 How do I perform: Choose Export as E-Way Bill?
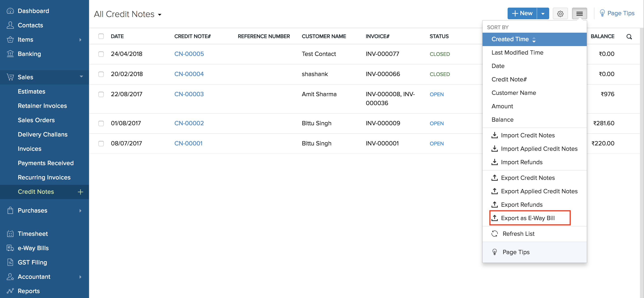(527, 218)
